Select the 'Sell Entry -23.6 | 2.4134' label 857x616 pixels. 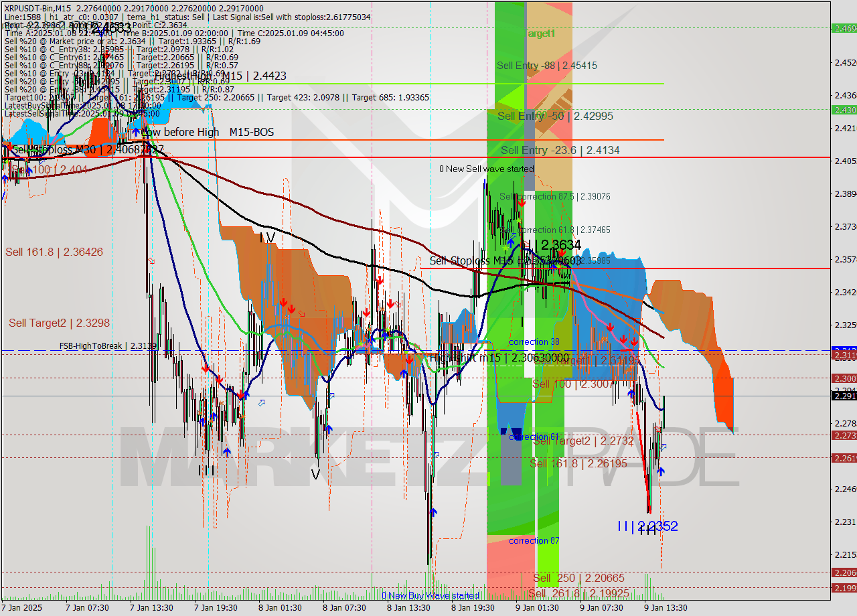click(x=560, y=150)
